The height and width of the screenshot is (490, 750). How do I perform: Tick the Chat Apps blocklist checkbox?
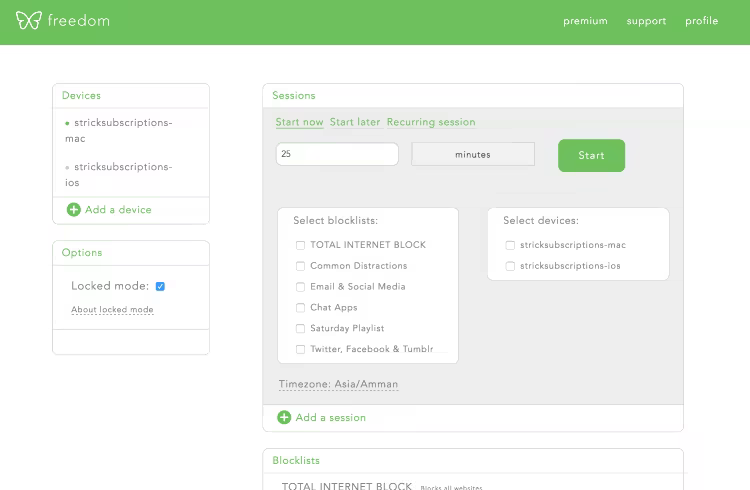[x=300, y=308]
